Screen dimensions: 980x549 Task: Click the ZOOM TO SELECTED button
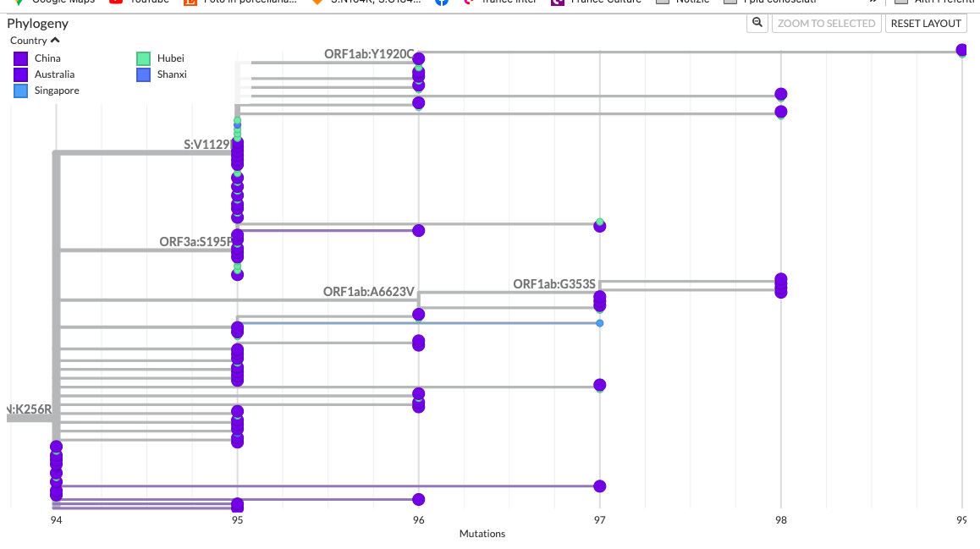click(826, 23)
